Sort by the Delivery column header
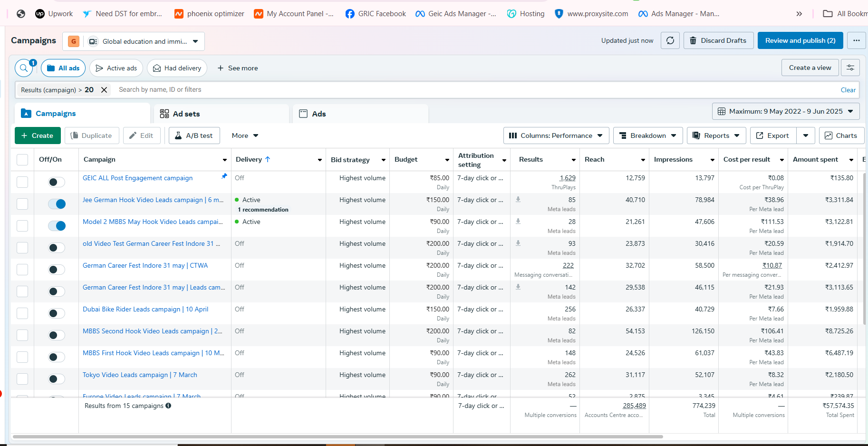Image resolution: width=868 pixels, height=446 pixels. point(253,159)
